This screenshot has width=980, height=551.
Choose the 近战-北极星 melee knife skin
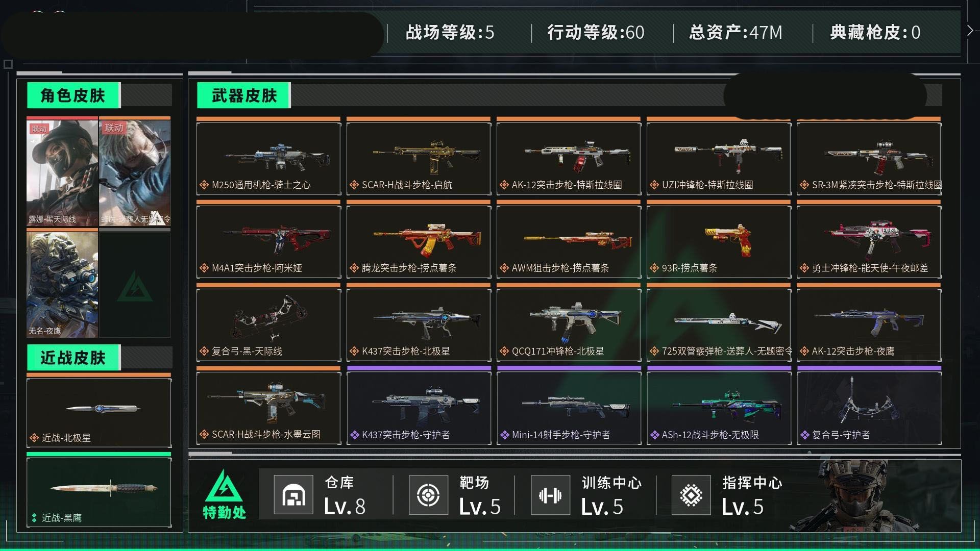pyautogui.click(x=99, y=411)
